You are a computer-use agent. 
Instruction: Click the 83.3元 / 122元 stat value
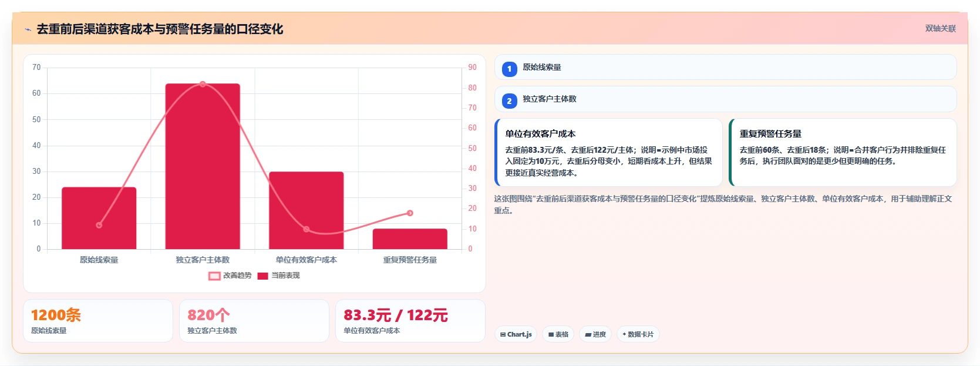pos(396,315)
